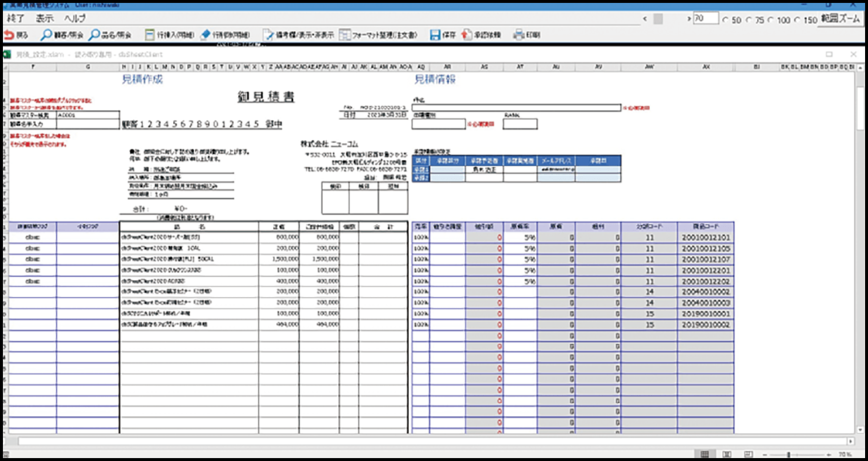Image resolution: width=868 pixels, height=461 pixels.
Task: Click the red back arrow icon
Action: (9, 35)
